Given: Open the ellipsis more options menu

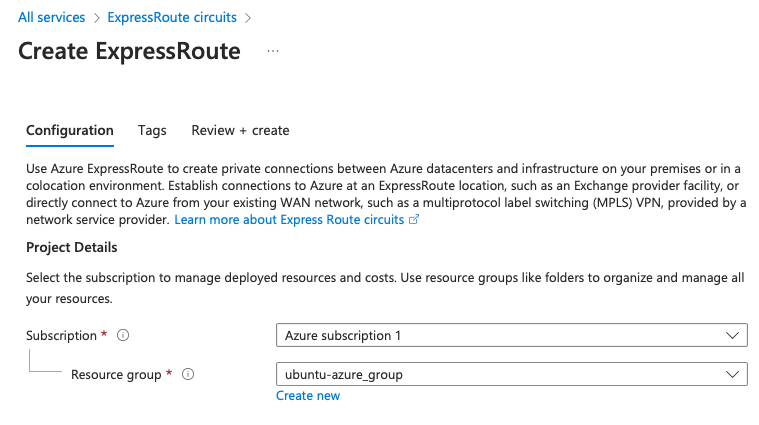Looking at the screenshot, I should (x=273, y=51).
